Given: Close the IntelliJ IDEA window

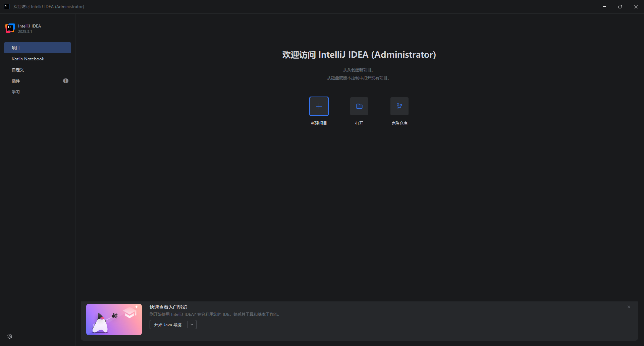Looking at the screenshot, I should 636,7.
